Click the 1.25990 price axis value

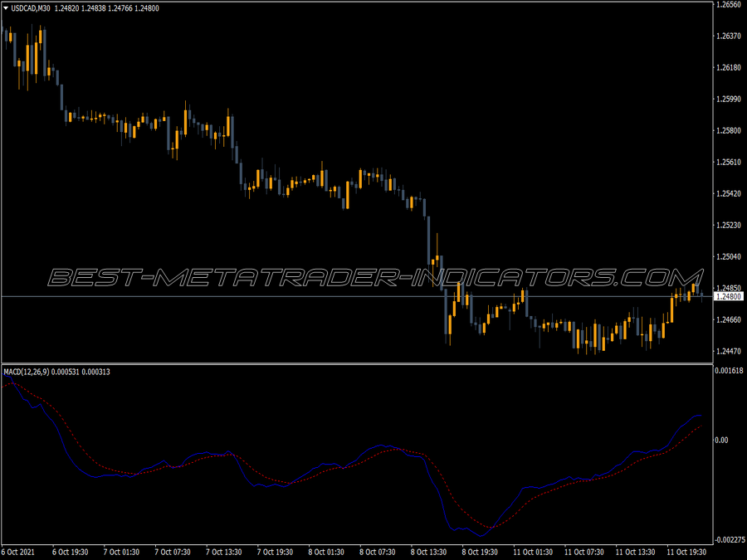[x=729, y=99]
